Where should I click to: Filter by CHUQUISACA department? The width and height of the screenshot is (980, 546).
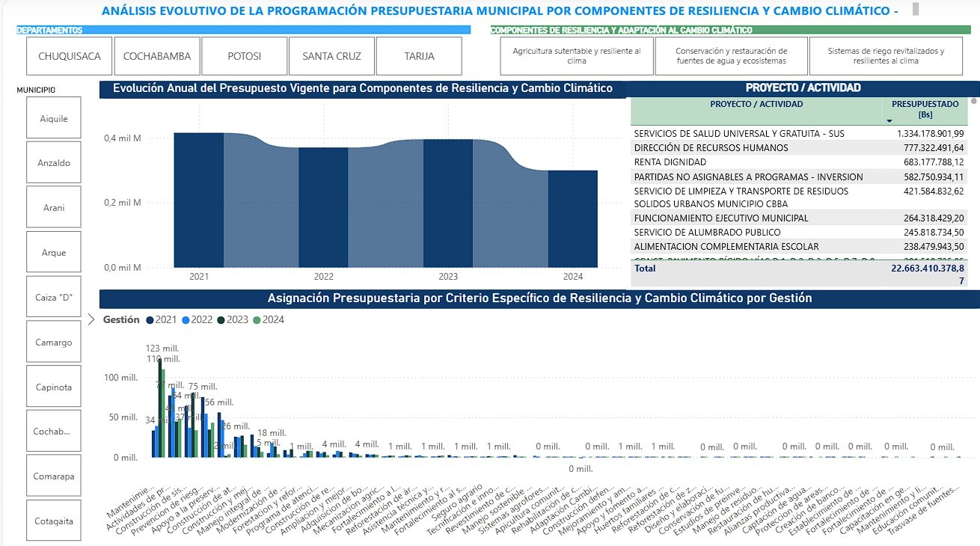pos(68,55)
